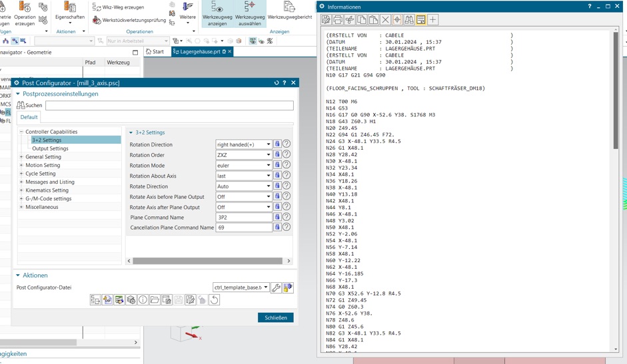627x364 pixels.
Task: Select the Output Settings tree item
Action: coord(50,148)
